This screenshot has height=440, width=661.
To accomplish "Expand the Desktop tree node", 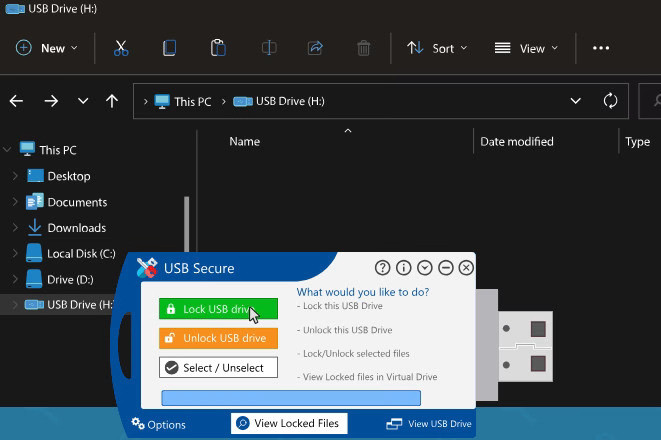I will pyautogui.click(x=15, y=176).
